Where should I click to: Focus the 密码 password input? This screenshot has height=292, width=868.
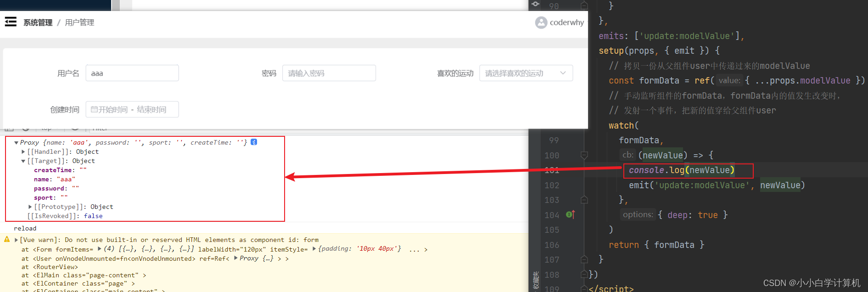(x=329, y=73)
